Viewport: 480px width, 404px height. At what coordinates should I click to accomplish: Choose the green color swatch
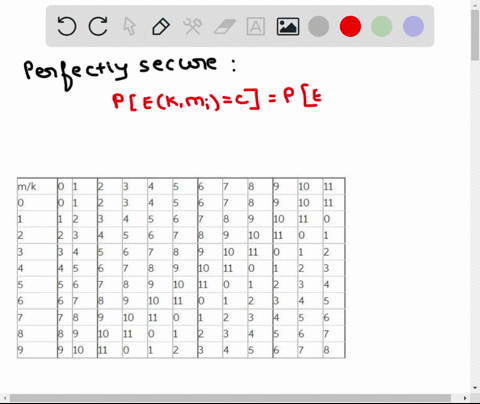tap(382, 26)
